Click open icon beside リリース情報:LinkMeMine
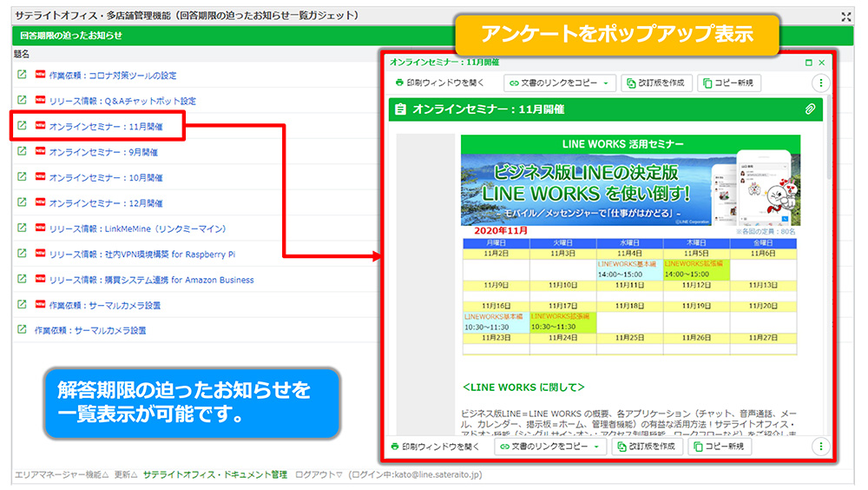Image resolution: width=868 pixels, height=490 pixels. tap(22, 228)
